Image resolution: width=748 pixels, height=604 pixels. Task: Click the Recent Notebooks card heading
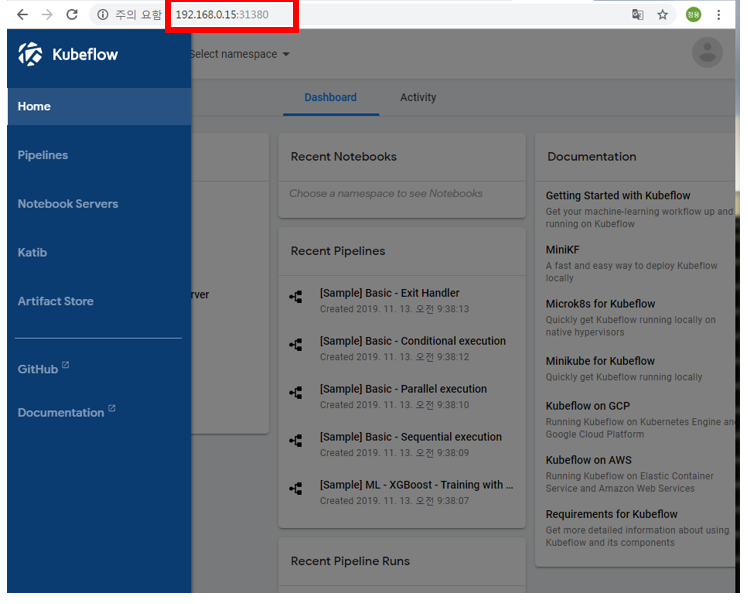(343, 156)
